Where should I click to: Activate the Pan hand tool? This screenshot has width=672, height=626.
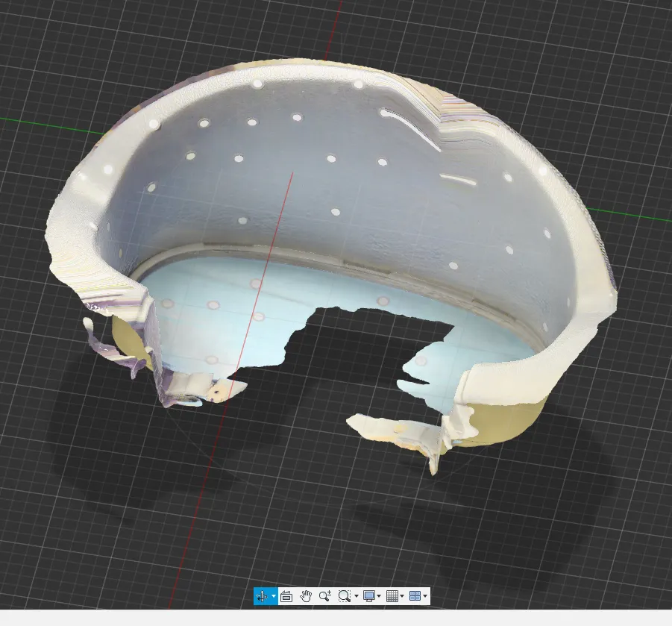point(306,596)
